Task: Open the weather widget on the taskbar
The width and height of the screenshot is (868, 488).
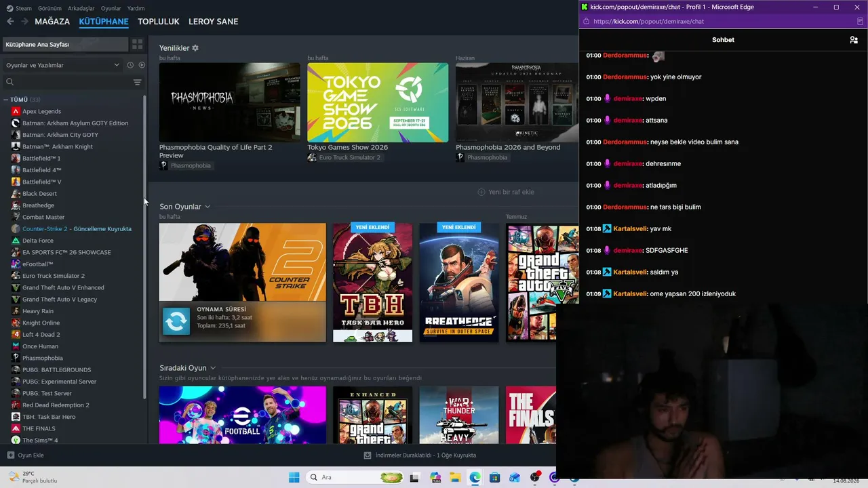Action: 32,477
